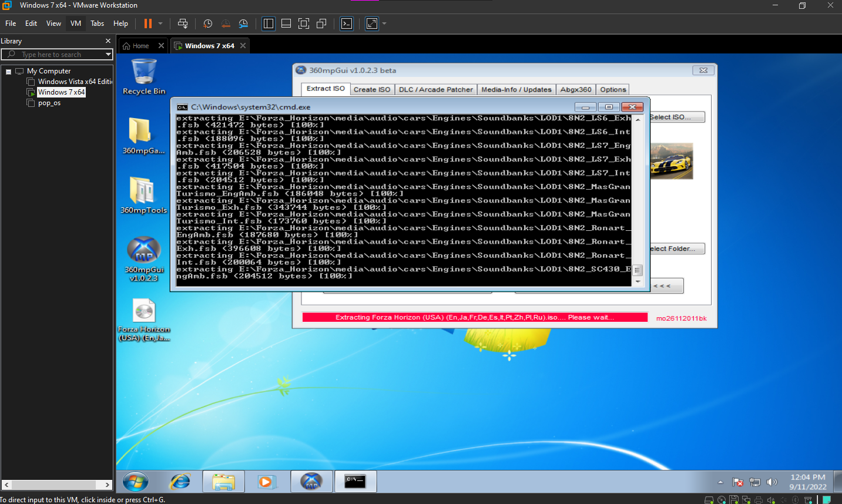
Task: Select pop_os in the library tree
Action: coord(49,103)
